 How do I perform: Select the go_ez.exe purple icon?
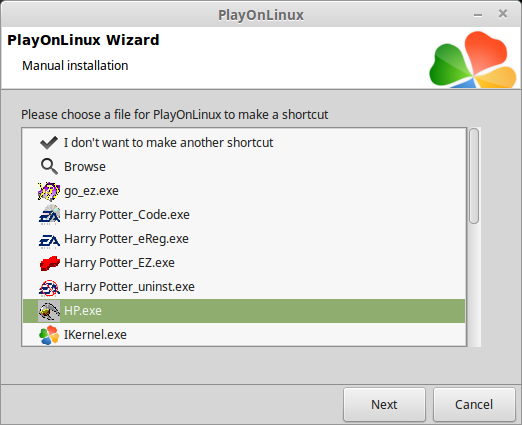tap(49, 191)
